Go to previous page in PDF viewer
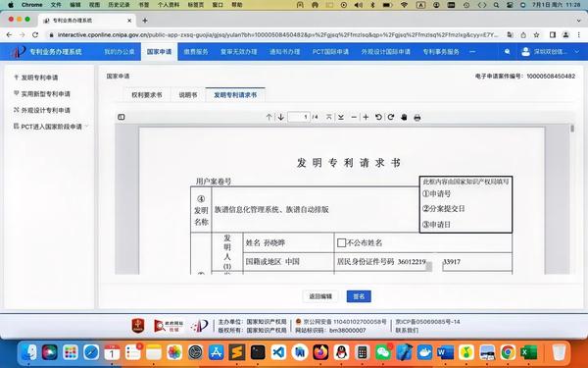This screenshot has width=588, height=368. pyautogui.click(x=269, y=117)
